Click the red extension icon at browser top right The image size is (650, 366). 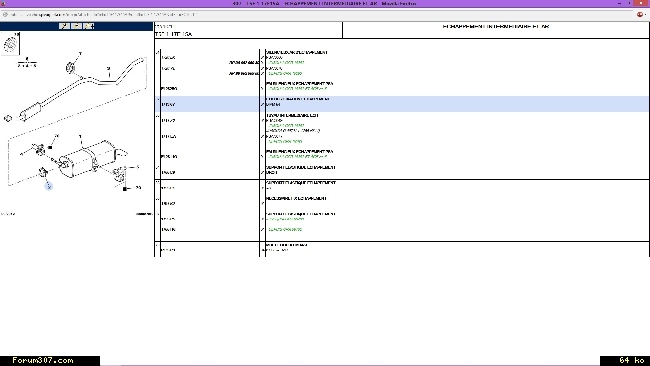[640, 15]
